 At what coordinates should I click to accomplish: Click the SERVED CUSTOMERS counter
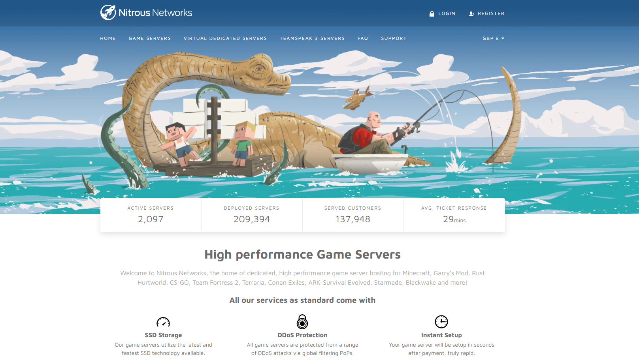pos(353,215)
